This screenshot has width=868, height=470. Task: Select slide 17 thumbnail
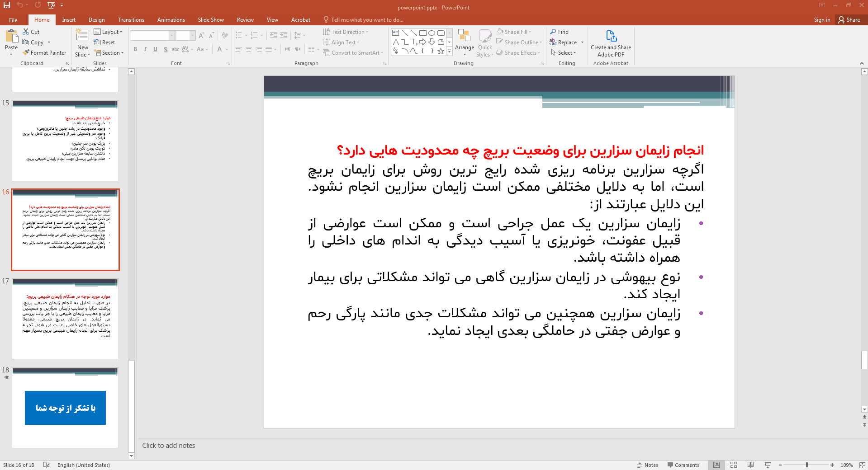[x=65, y=319]
